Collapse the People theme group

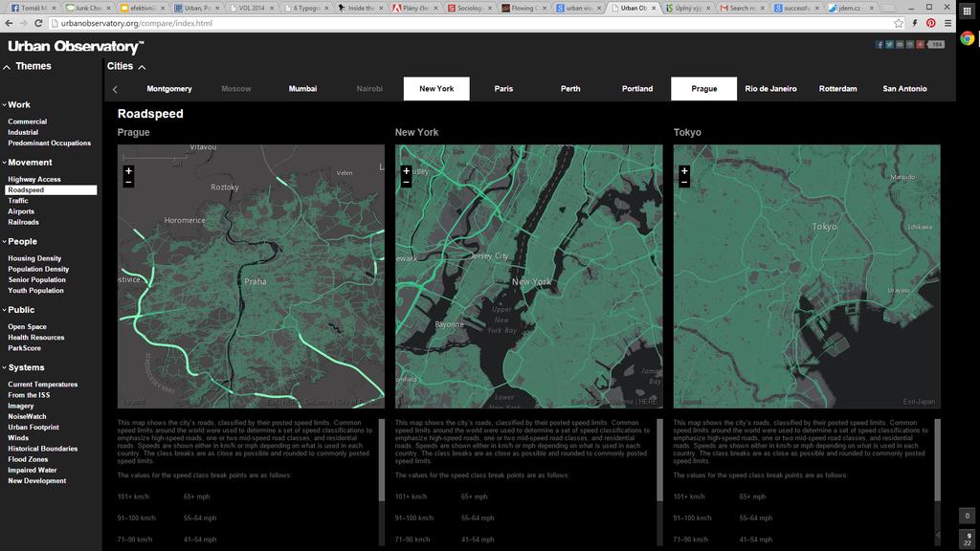[5, 242]
